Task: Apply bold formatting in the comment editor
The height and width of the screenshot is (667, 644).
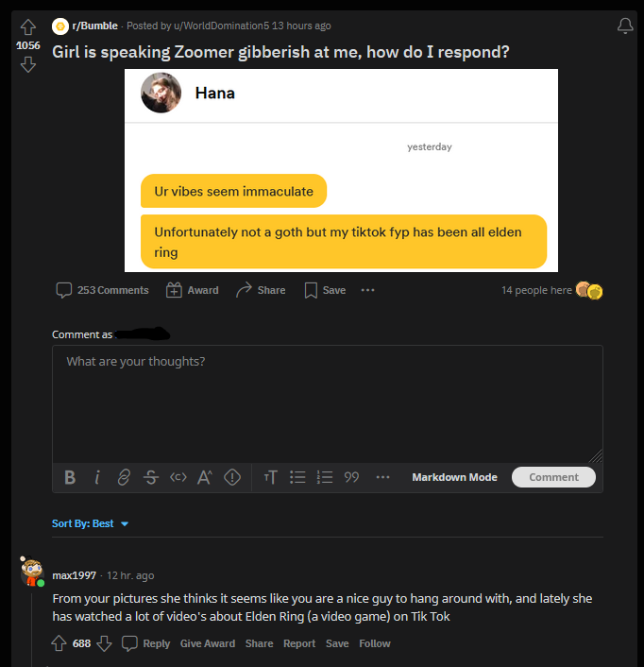Action: [70, 477]
